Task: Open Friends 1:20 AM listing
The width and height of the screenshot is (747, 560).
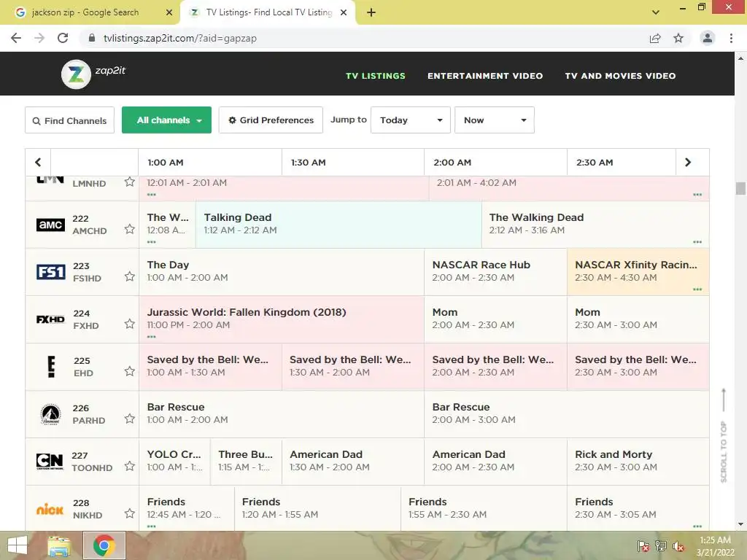Action: 318,508
